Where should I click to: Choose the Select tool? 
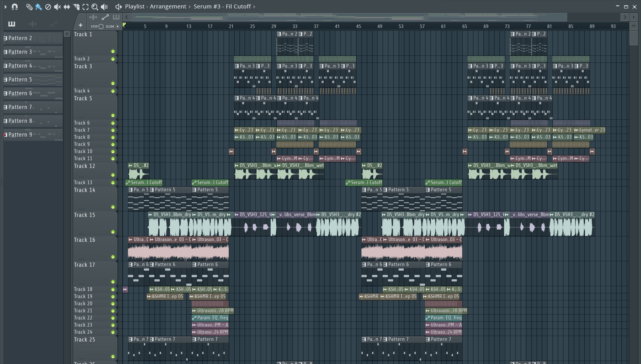pos(85,7)
